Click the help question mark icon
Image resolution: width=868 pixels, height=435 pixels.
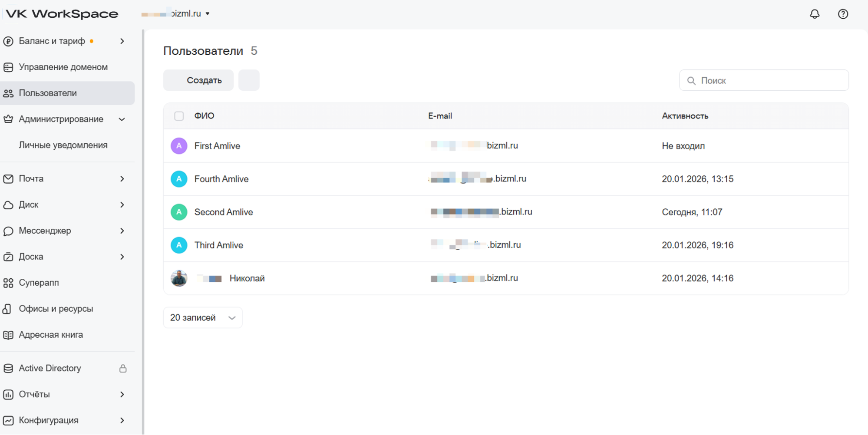click(843, 14)
